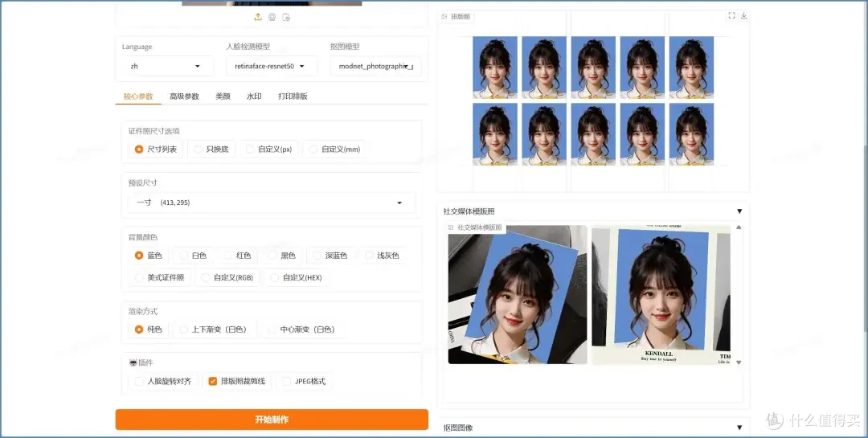Open the 人脸检测模型 dropdown

(272, 66)
